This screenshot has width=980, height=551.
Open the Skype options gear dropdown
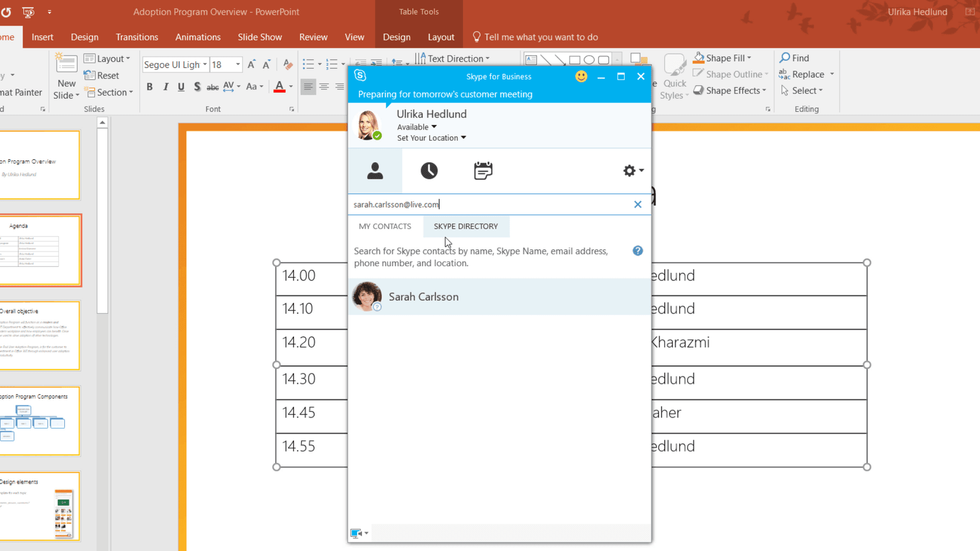(x=633, y=171)
